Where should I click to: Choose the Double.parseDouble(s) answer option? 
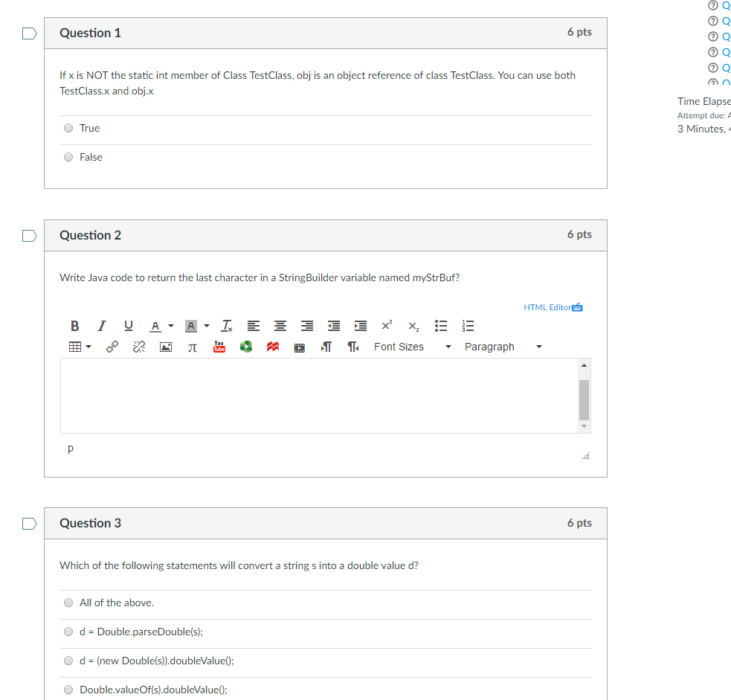click(68, 632)
